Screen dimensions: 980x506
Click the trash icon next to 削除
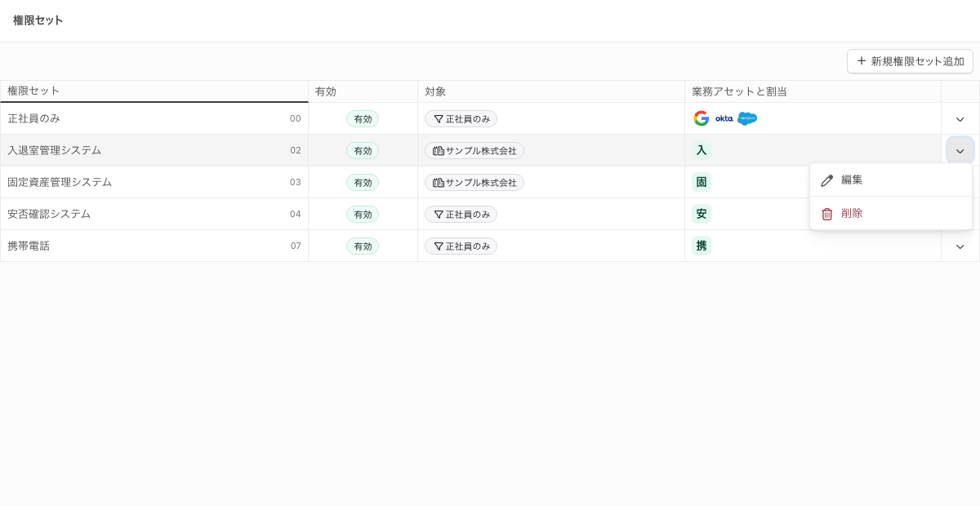[x=827, y=214]
